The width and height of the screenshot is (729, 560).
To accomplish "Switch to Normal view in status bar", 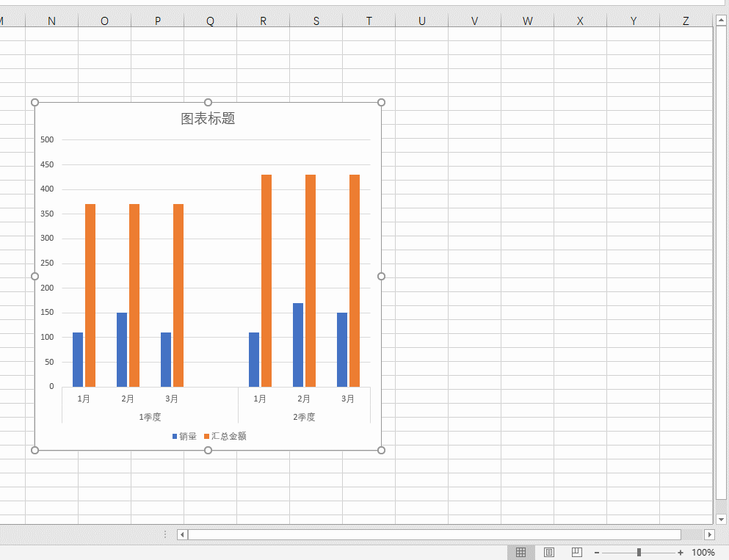I will [x=522, y=552].
